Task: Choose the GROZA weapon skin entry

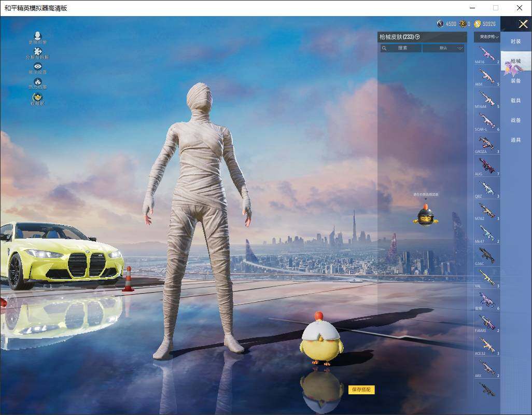Action: click(x=487, y=144)
